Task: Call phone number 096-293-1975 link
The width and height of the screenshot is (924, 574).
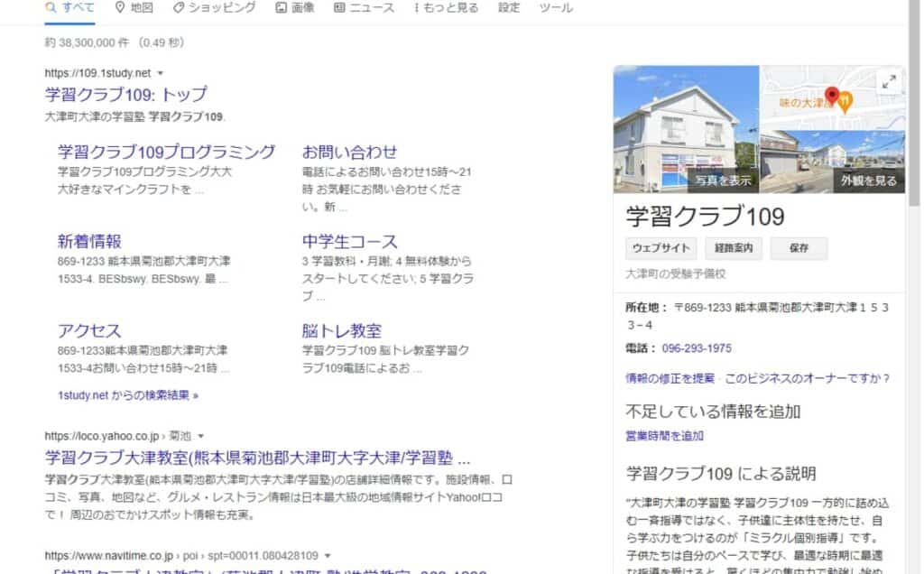Action: pyautogui.click(x=697, y=348)
